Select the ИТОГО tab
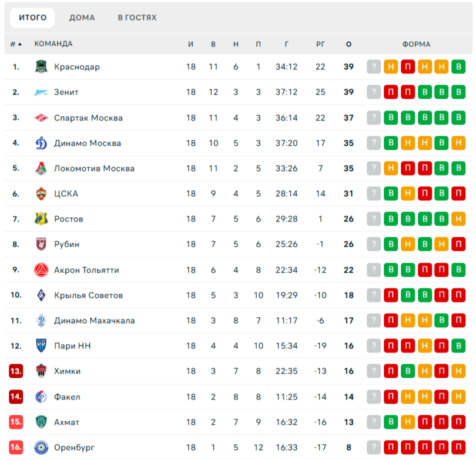This screenshot has width=476, height=460. click(32, 18)
